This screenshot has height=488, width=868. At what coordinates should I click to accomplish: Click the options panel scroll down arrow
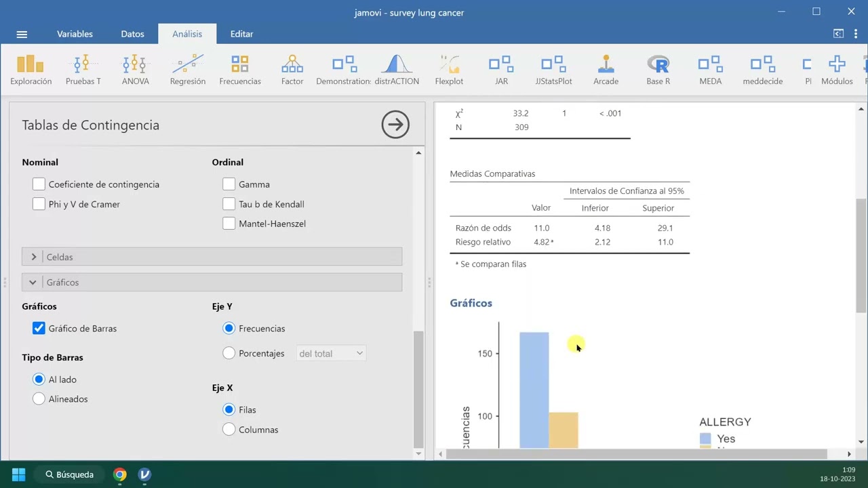[418, 453]
